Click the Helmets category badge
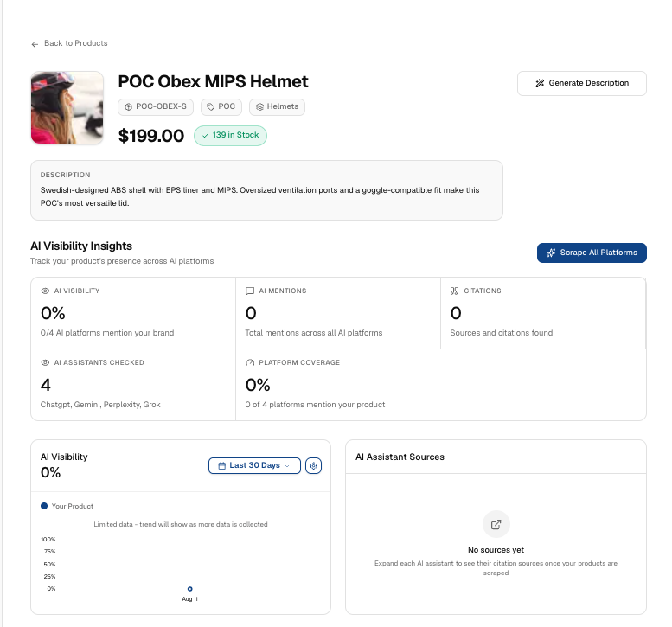 pyautogui.click(x=277, y=106)
